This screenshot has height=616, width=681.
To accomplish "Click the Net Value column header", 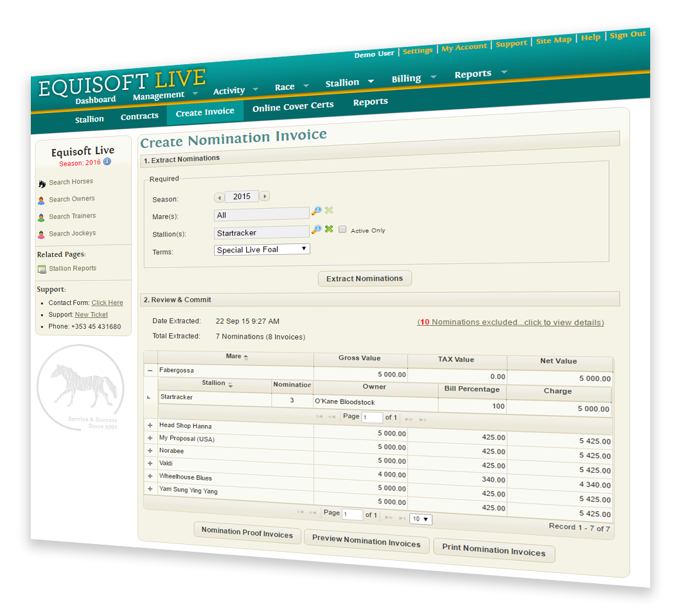I will pos(559,361).
